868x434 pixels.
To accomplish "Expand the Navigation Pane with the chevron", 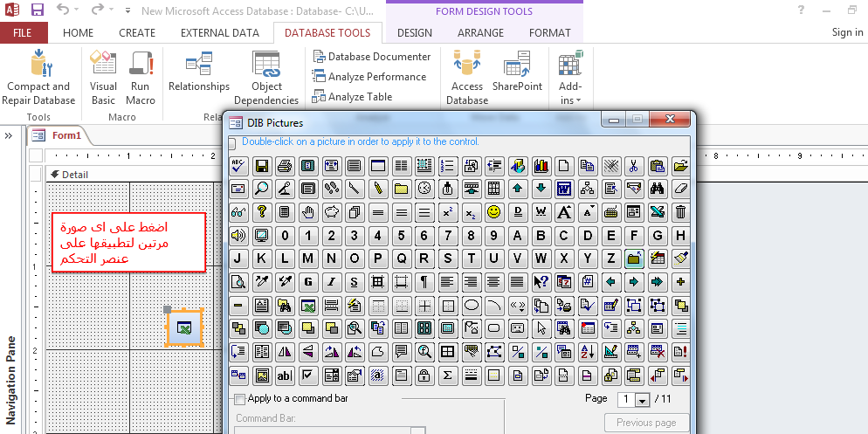I will click(x=9, y=135).
